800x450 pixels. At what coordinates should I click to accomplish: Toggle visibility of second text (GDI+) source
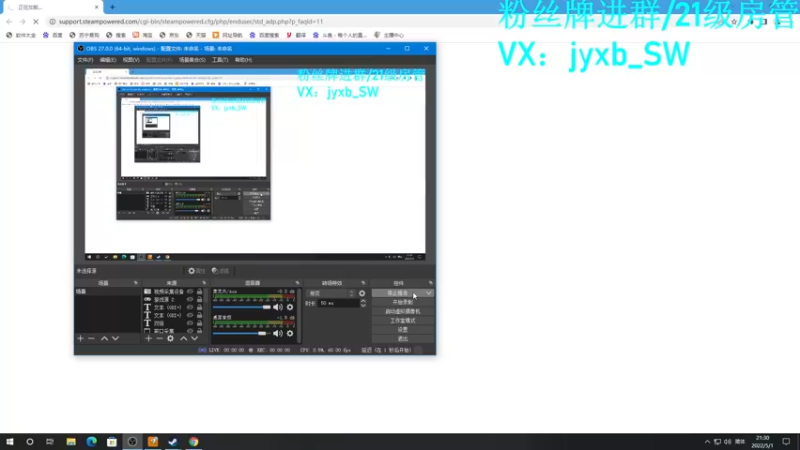coord(190,315)
